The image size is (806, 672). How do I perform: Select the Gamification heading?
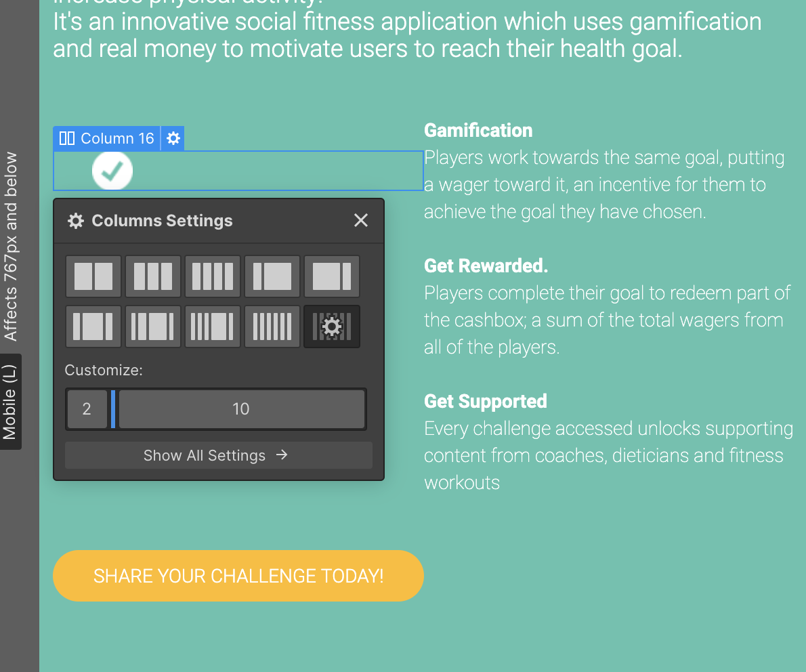pyautogui.click(x=478, y=131)
